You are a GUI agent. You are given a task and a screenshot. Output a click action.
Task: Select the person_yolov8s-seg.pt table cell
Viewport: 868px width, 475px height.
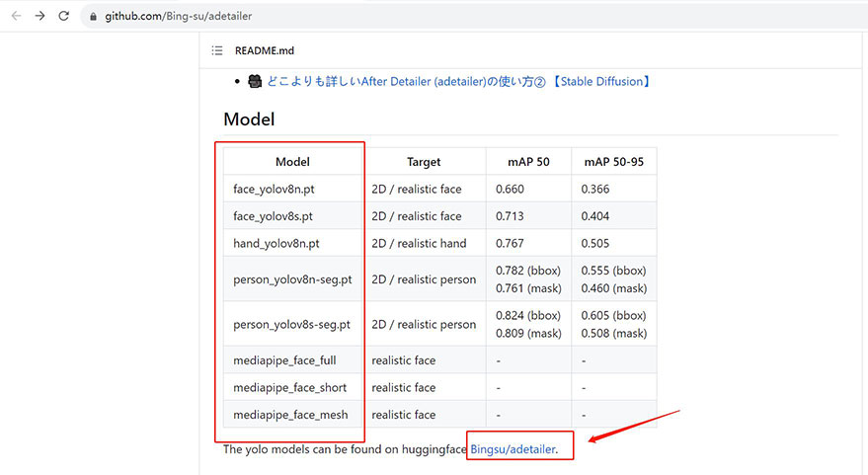pyautogui.click(x=292, y=324)
